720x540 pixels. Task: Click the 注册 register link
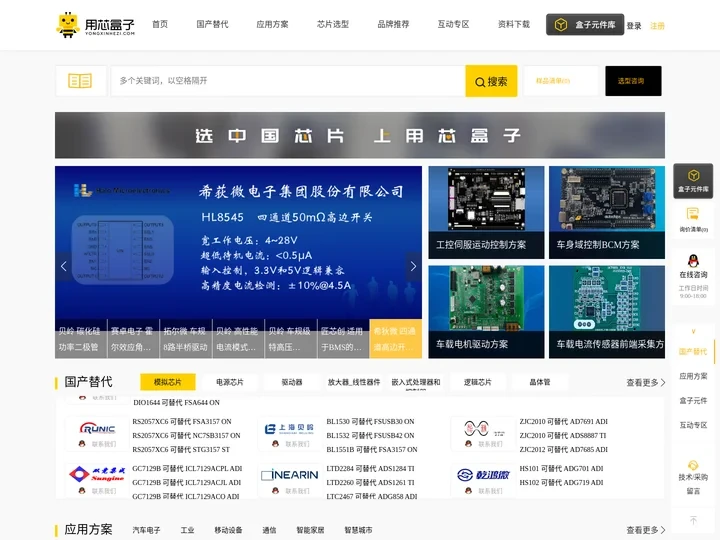(x=657, y=26)
